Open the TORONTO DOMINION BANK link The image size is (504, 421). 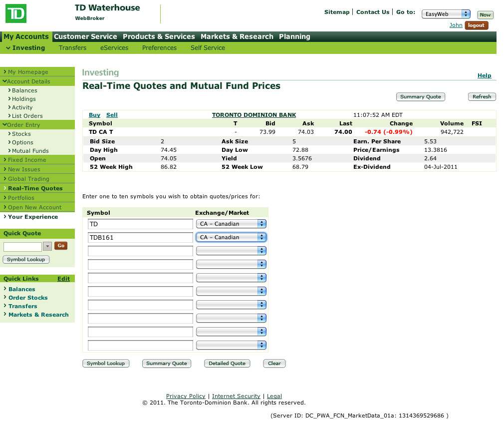(253, 115)
